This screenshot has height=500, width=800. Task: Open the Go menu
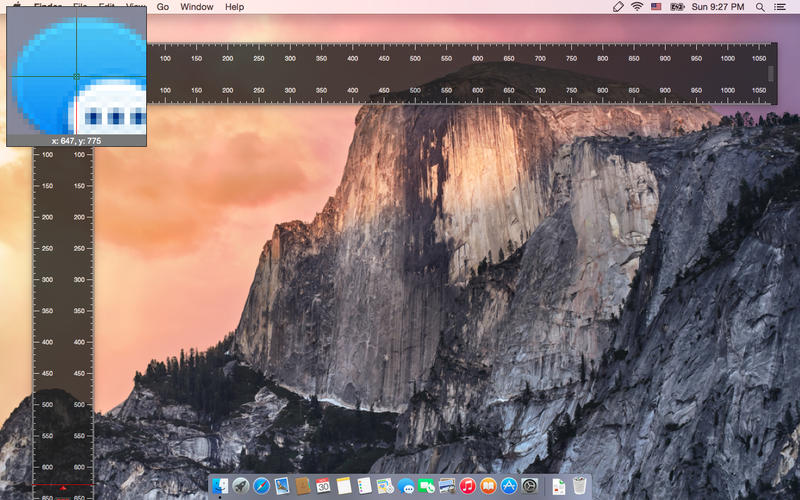coord(163,7)
